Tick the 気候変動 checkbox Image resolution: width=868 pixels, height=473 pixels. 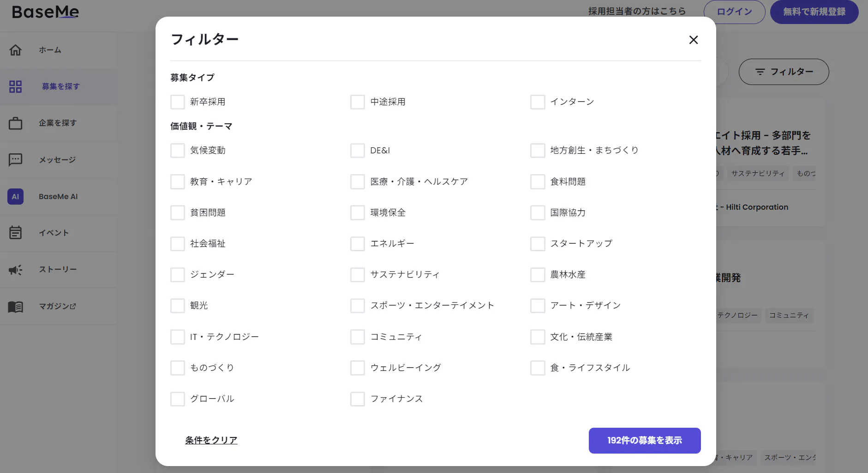[178, 151]
